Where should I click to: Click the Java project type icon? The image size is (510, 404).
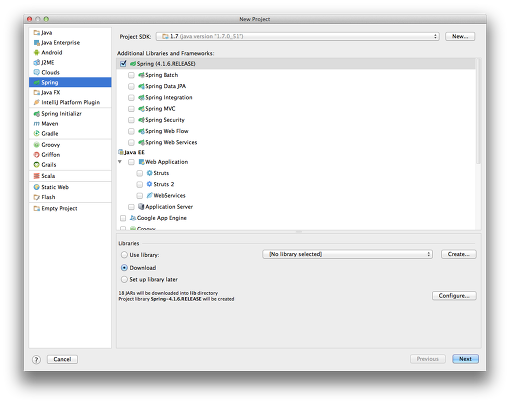tap(37, 33)
